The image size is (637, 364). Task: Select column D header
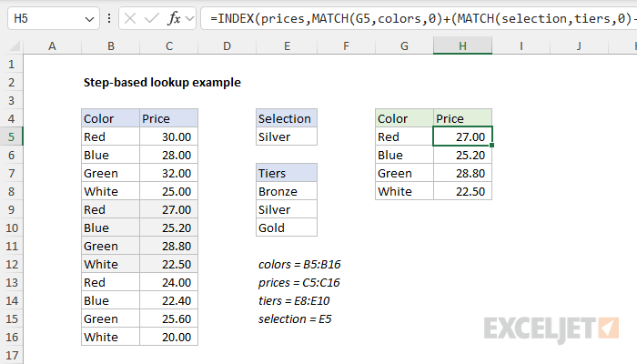(227, 45)
